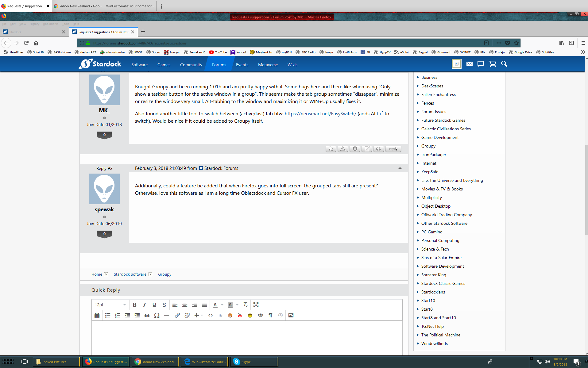This screenshot has height=368, width=588.
Task: Pick the text color A swatch
Action: pos(215,305)
